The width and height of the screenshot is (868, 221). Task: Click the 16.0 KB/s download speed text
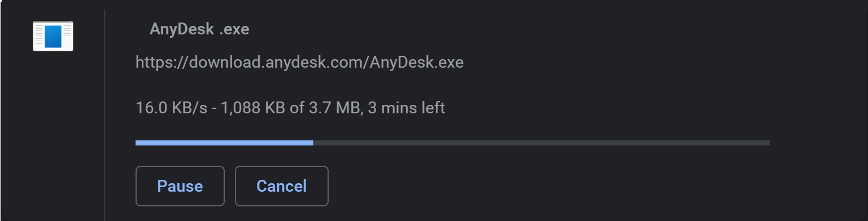[163, 108]
